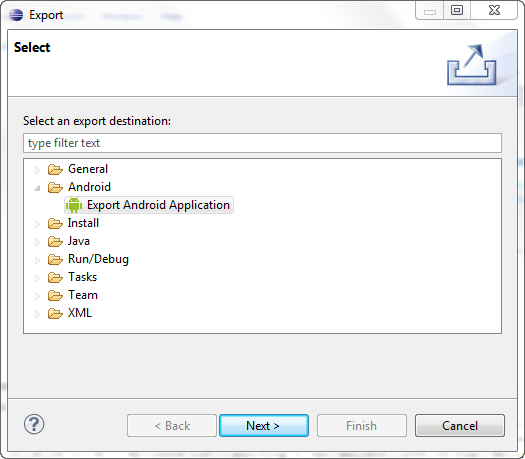Expand the Team category arrow
Image resolution: width=525 pixels, height=459 pixels.
(x=37, y=296)
